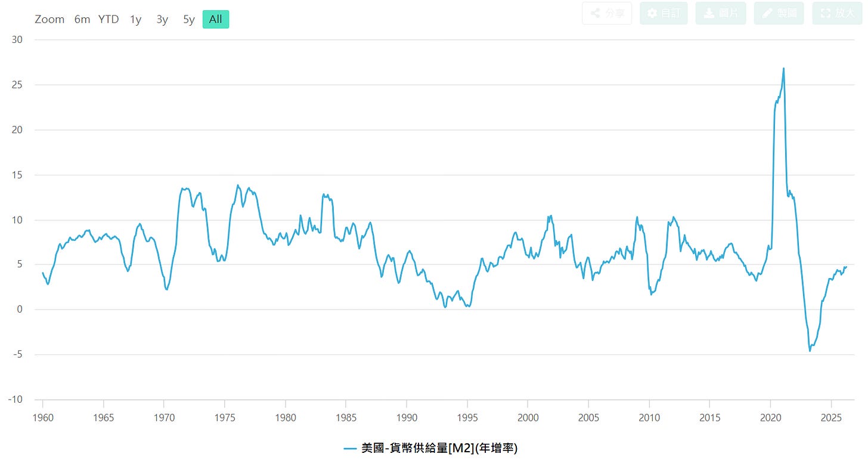The image size is (868, 463).
Task: Click the 2015 x-axis year label
Action: click(709, 418)
